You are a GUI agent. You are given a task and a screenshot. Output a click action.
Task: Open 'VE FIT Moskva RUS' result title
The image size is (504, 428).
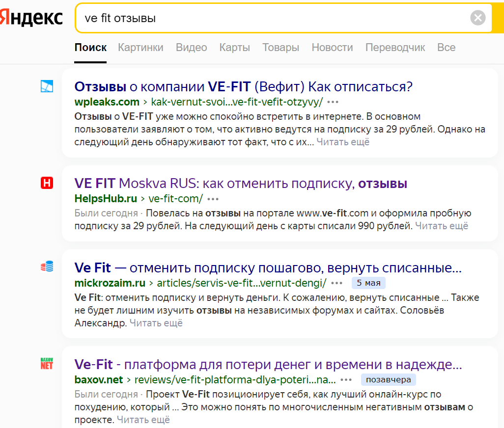pyautogui.click(x=241, y=184)
